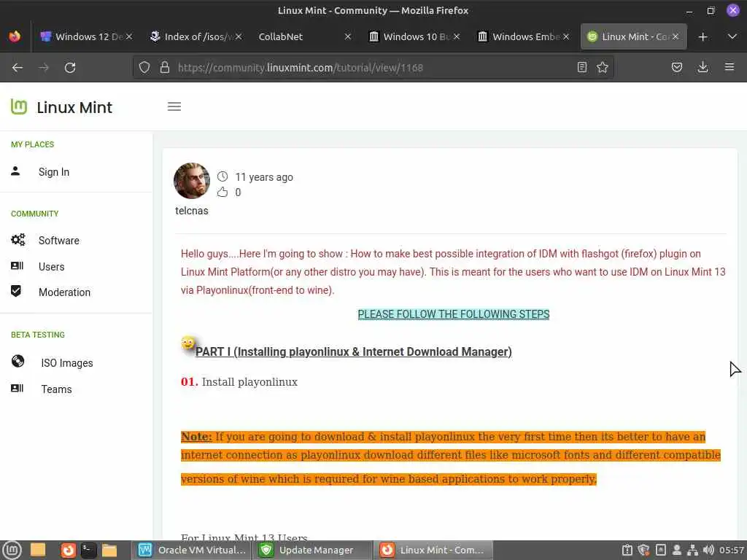Open ISO Images beta testing page
This screenshot has height=560, width=747.
[66, 363]
